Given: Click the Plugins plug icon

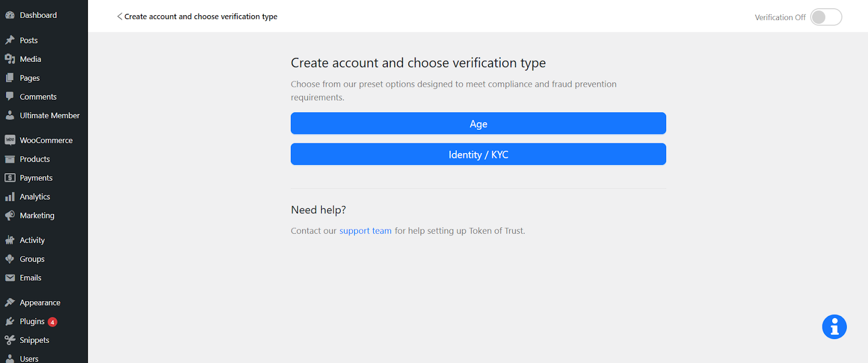Looking at the screenshot, I should click(x=10, y=322).
